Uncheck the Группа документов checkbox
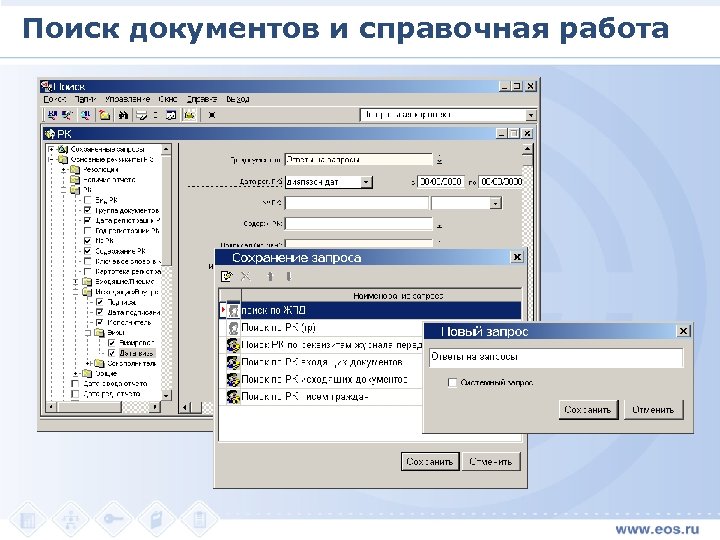Viewport: 720px width, 540px height. click(88, 210)
